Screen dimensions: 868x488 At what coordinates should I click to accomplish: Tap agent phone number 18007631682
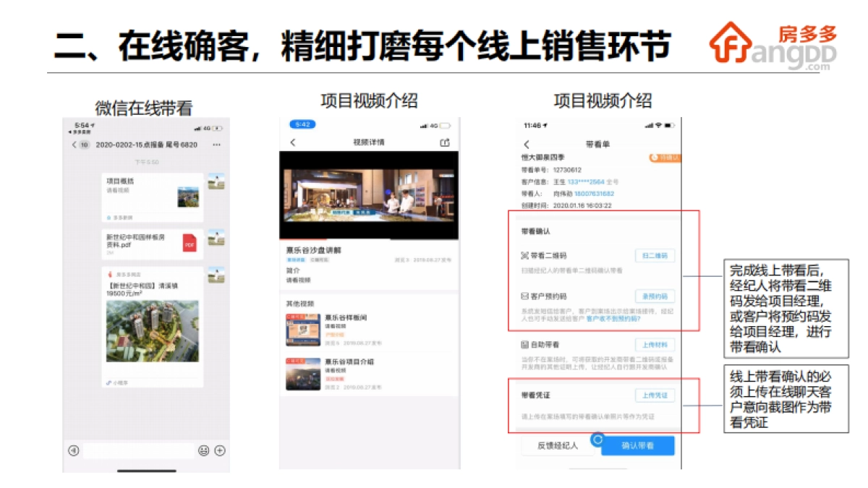593,193
